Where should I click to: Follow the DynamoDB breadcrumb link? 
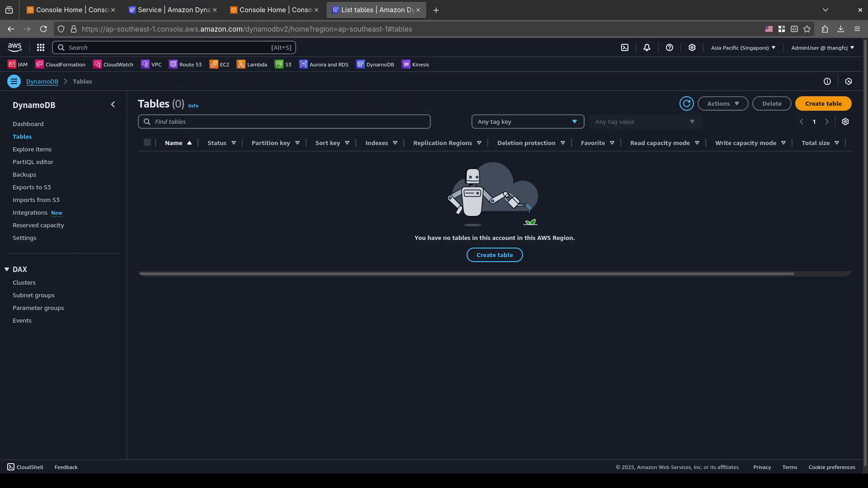pos(42,81)
